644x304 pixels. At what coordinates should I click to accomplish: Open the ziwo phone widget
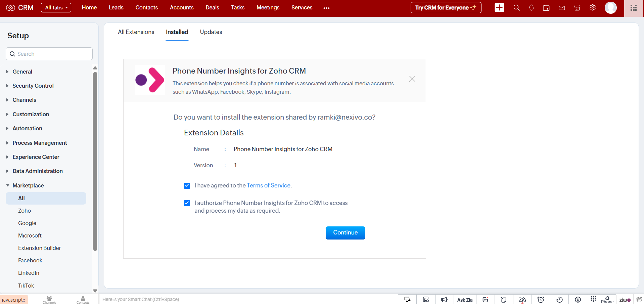[625, 300]
